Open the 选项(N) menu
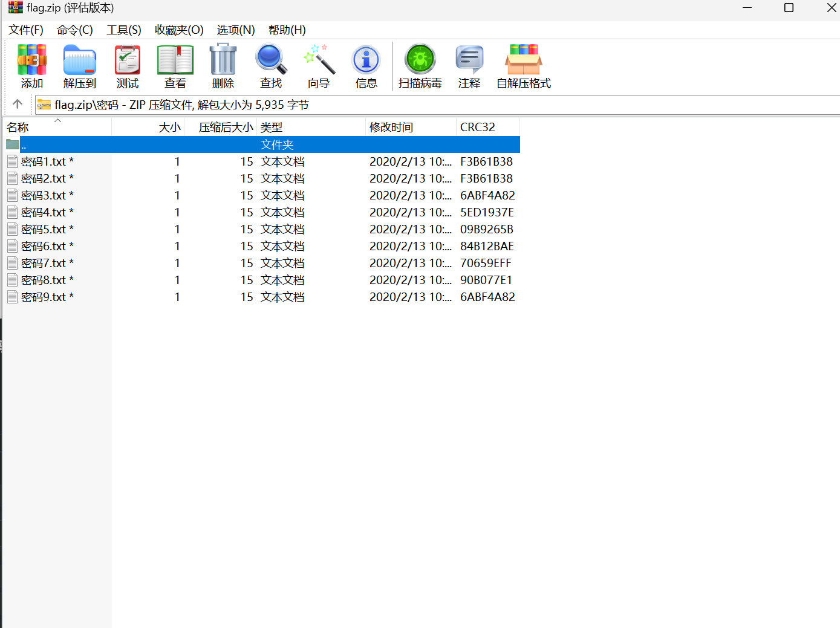Screen dimensions: 840x628 235,30
